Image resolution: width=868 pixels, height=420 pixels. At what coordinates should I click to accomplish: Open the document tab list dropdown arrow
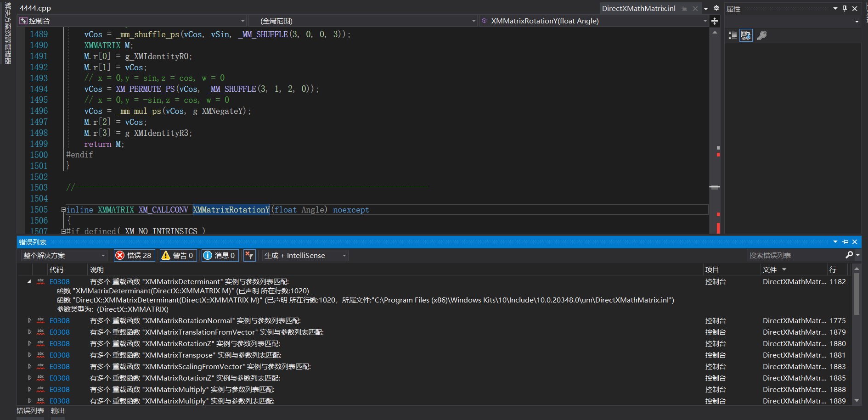pyautogui.click(x=706, y=8)
